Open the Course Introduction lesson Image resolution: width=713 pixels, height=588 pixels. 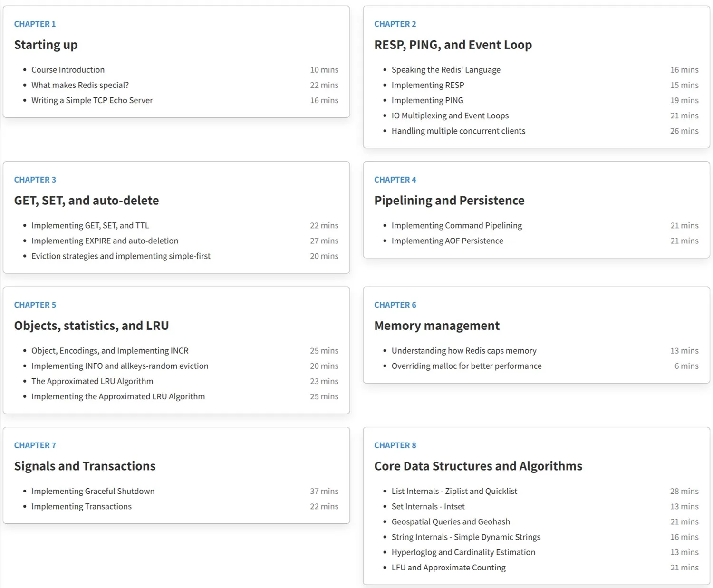pos(68,70)
